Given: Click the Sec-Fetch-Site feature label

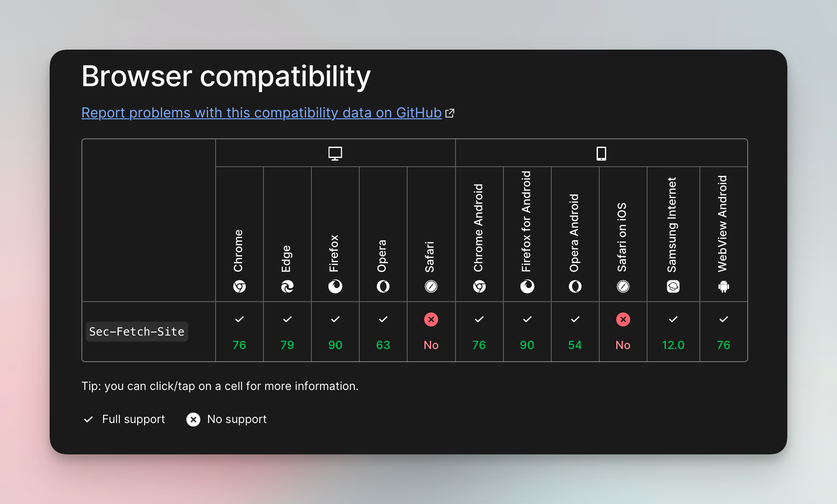Looking at the screenshot, I should click(136, 331).
